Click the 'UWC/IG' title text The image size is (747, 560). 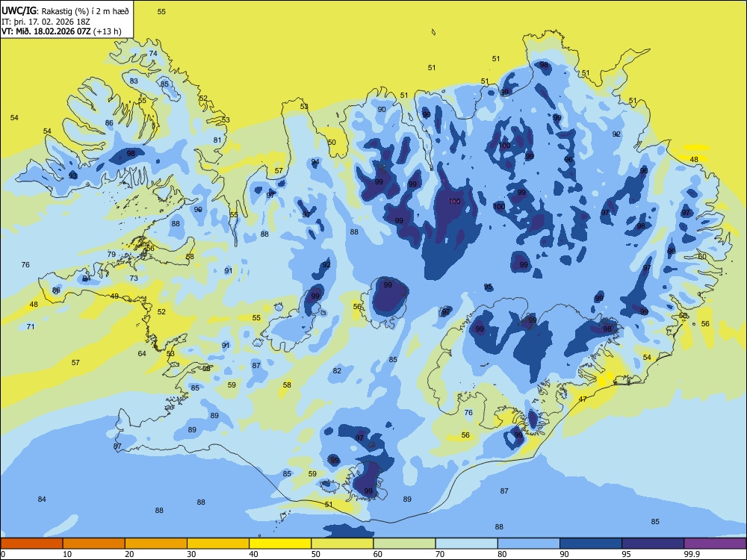(x=18, y=11)
